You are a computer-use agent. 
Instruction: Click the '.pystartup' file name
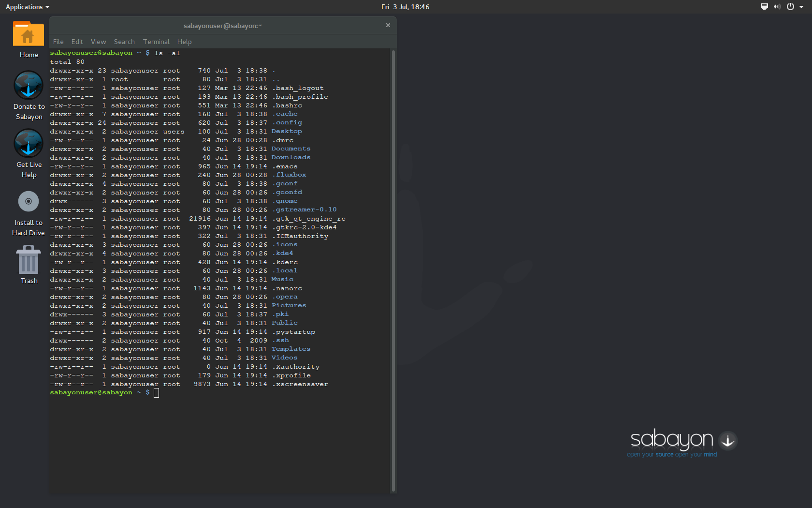pyautogui.click(x=293, y=332)
